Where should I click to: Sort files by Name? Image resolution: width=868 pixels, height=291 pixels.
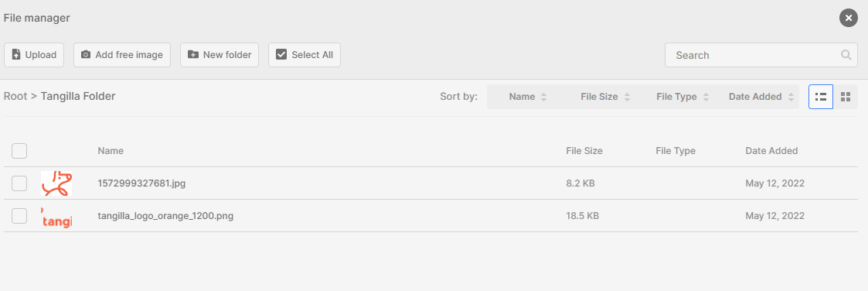528,97
